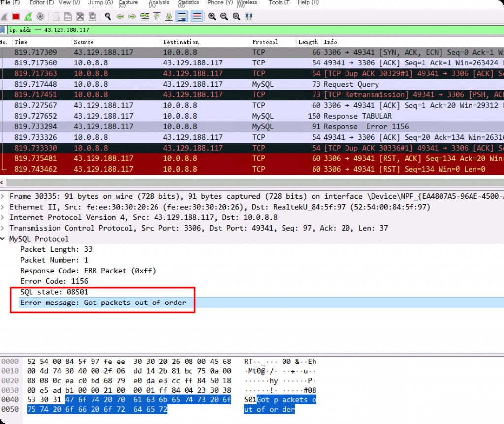
Task: Click the ip.addr display filter field
Action: pos(255,30)
